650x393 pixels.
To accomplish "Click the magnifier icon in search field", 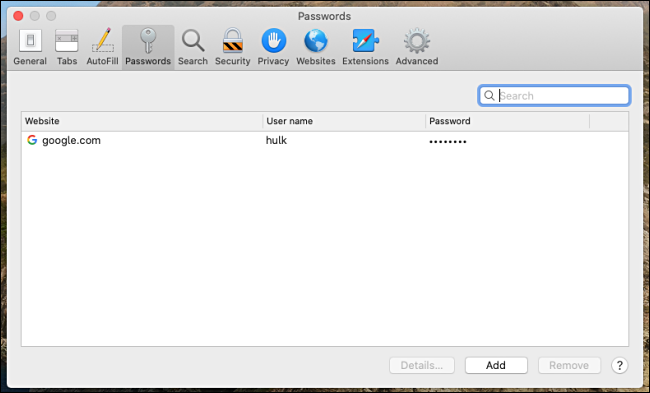I will pos(489,96).
